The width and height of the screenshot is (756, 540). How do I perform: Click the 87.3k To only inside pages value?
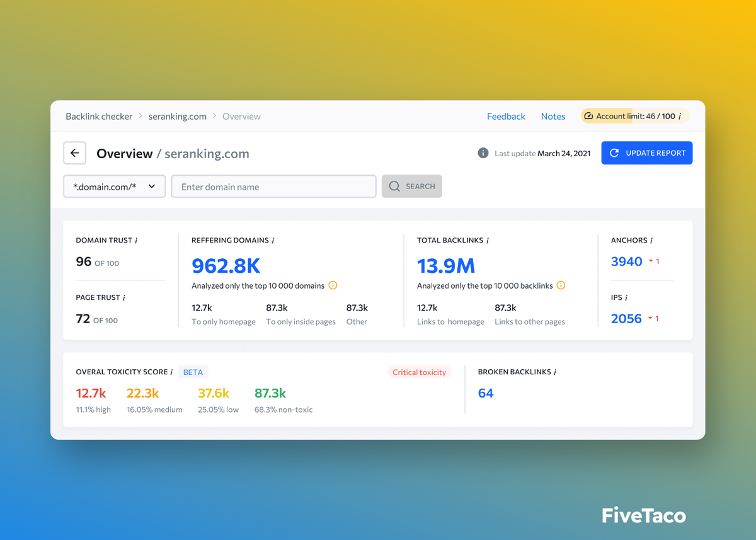pos(277,307)
